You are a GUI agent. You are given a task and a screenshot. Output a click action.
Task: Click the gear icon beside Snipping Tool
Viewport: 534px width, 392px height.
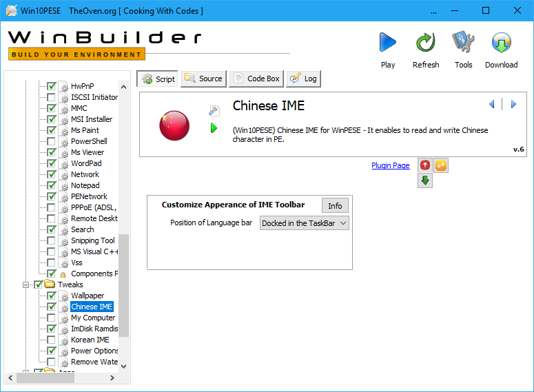(63, 241)
